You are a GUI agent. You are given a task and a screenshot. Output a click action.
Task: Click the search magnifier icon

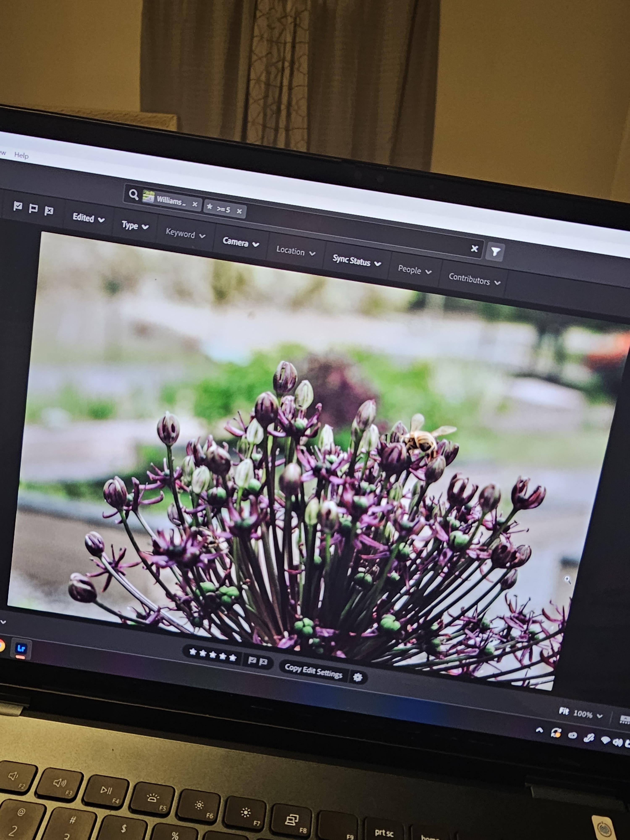click(x=133, y=194)
